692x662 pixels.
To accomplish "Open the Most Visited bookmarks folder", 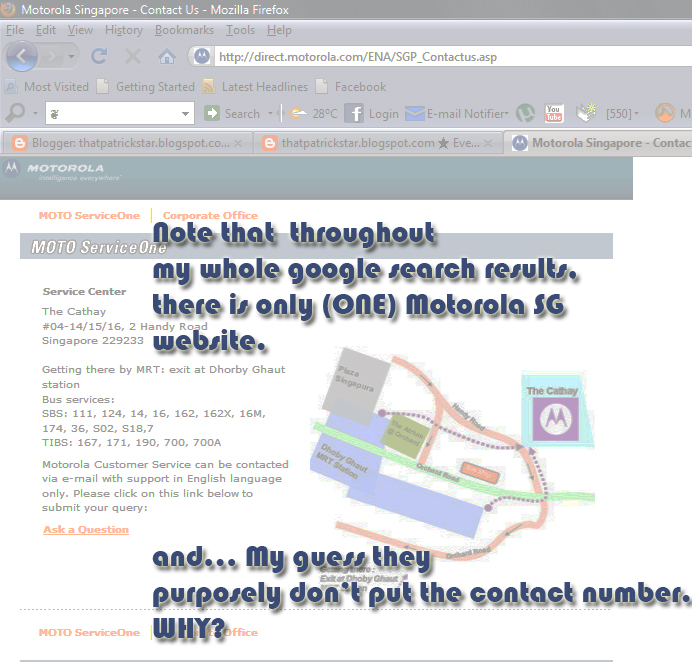I will coord(47,87).
